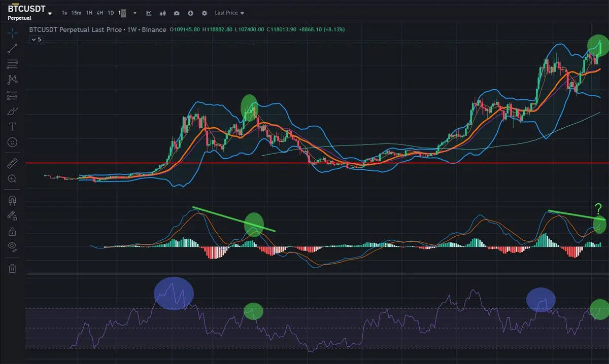
Task: Click the change value +8868.10 (+8.13%)
Action: [x=321, y=29]
